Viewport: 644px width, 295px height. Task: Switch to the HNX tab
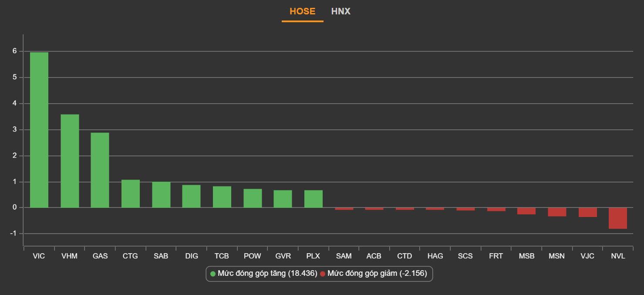[341, 12]
